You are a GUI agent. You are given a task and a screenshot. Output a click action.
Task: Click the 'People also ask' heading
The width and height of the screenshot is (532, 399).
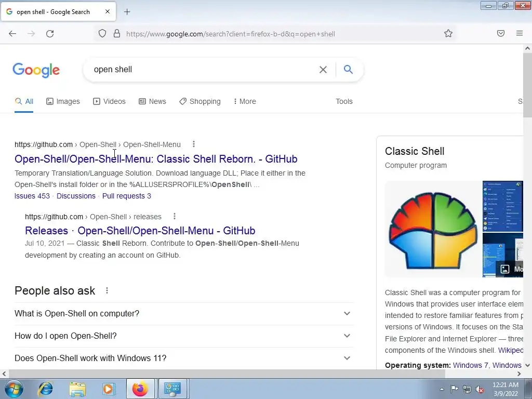[55, 291]
